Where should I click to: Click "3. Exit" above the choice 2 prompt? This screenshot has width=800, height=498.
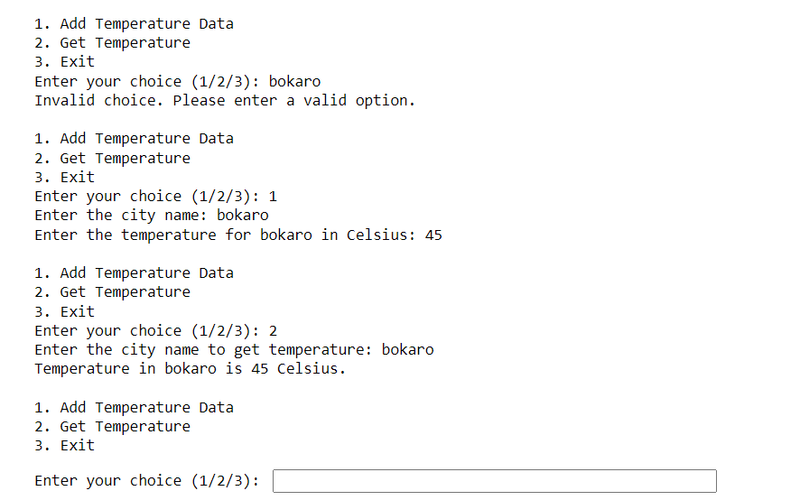tap(65, 312)
